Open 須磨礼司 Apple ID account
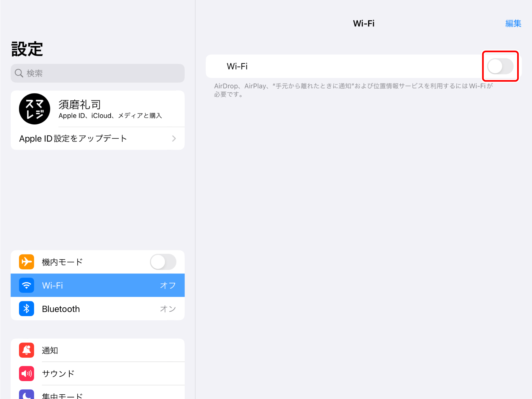Image resolution: width=532 pixels, height=399 pixels. [x=98, y=109]
